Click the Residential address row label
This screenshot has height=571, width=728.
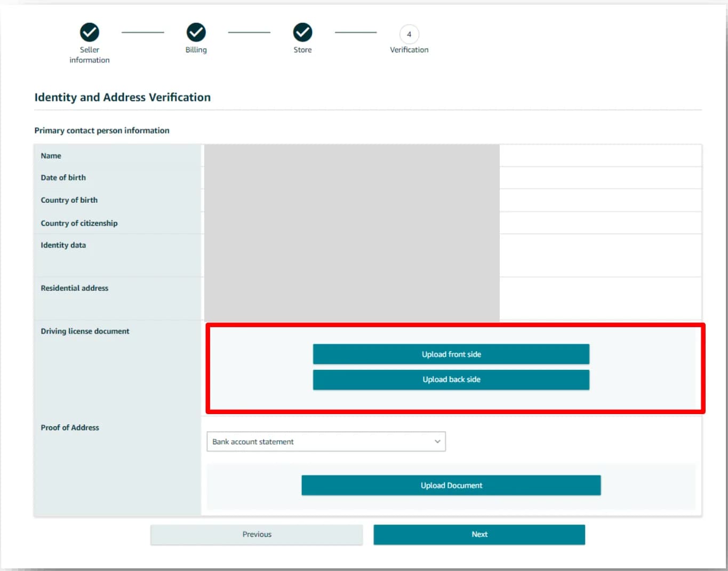(75, 288)
